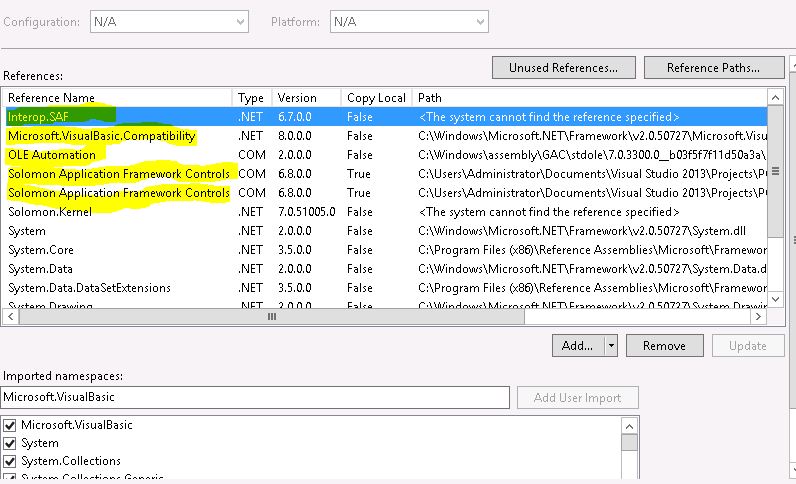796x484 pixels.
Task: Click the Unused References button
Action: (563, 68)
